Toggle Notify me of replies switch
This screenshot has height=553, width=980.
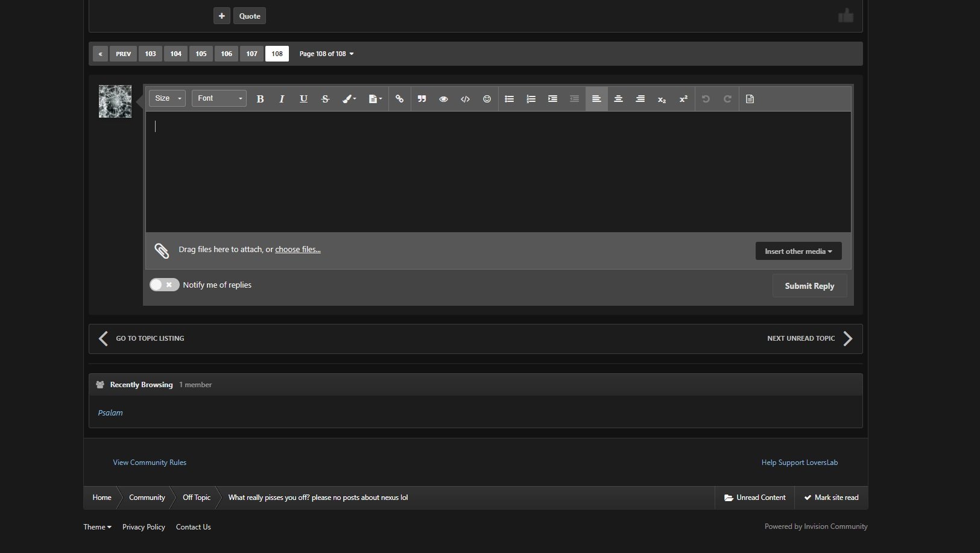pyautogui.click(x=164, y=285)
